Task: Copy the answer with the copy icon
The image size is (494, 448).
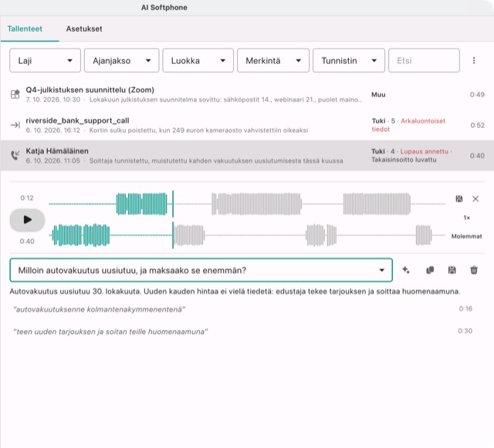Action: click(x=430, y=270)
